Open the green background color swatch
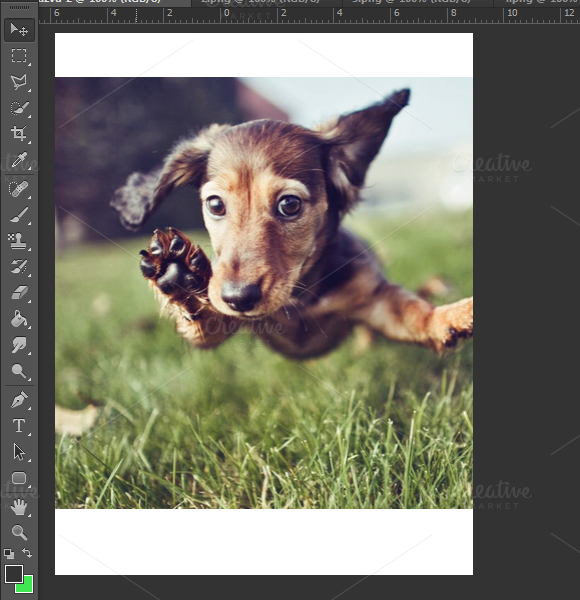Viewport: 580px width, 600px height. (28, 585)
